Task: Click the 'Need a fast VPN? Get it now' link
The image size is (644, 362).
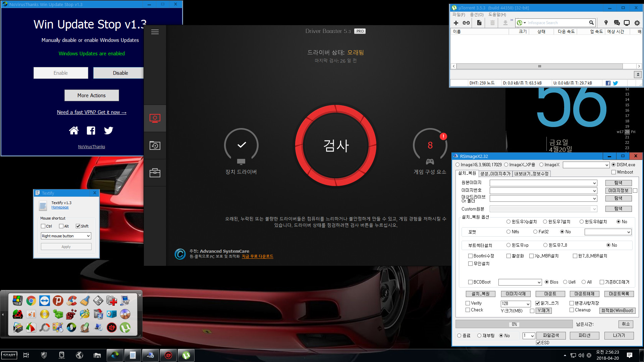Action: coord(92,112)
